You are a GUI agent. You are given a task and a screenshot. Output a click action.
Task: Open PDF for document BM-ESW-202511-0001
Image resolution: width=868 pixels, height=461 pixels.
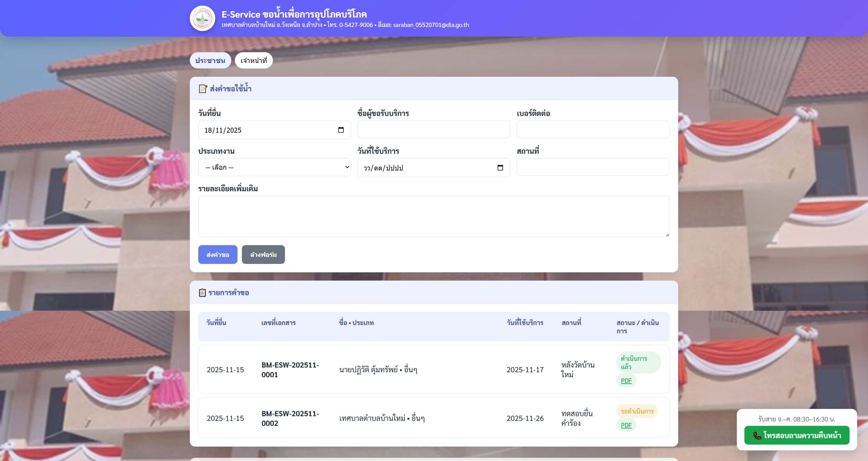(x=626, y=380)
